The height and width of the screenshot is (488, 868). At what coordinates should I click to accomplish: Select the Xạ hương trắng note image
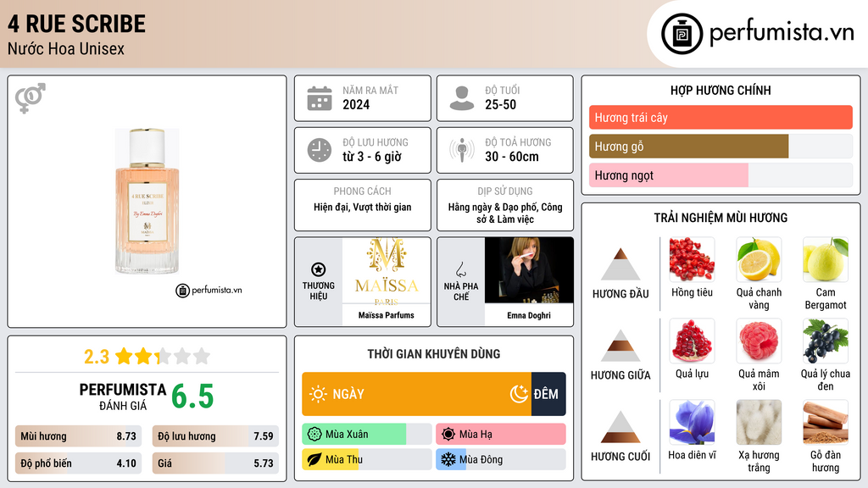[759, 422]
